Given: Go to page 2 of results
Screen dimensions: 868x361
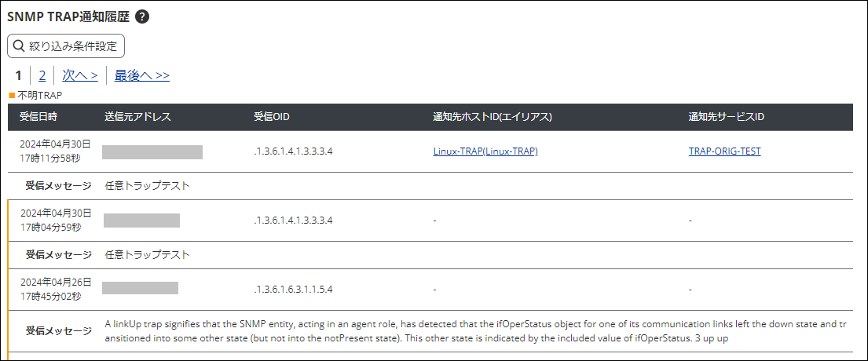Looking at the screenshot, I should click(42, 76).
